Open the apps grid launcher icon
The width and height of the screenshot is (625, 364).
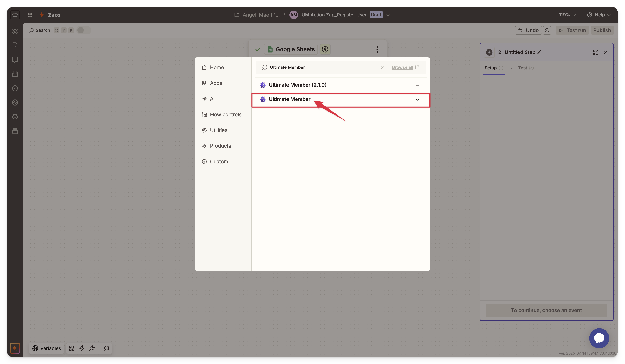click(30, 15)
